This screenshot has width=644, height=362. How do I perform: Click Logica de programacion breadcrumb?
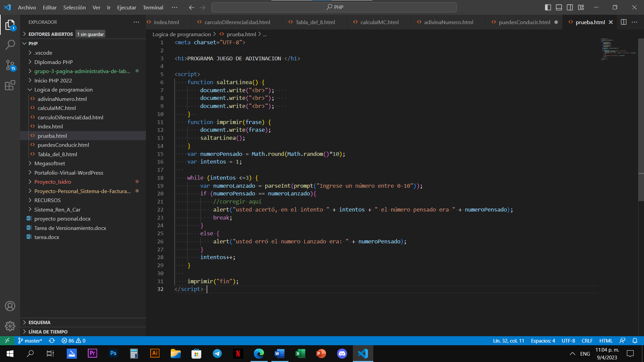tap(181, 34)
